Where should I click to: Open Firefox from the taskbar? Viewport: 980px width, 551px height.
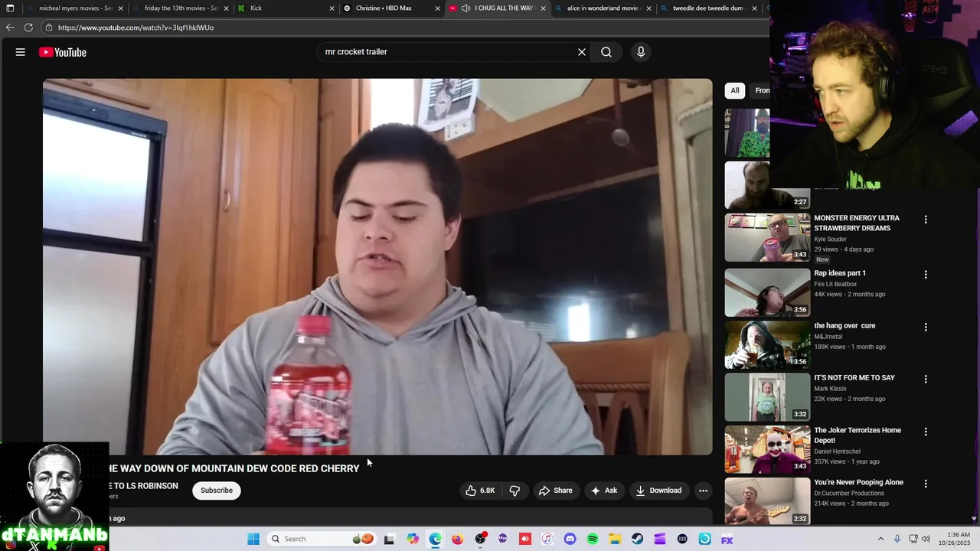[457, 539]
